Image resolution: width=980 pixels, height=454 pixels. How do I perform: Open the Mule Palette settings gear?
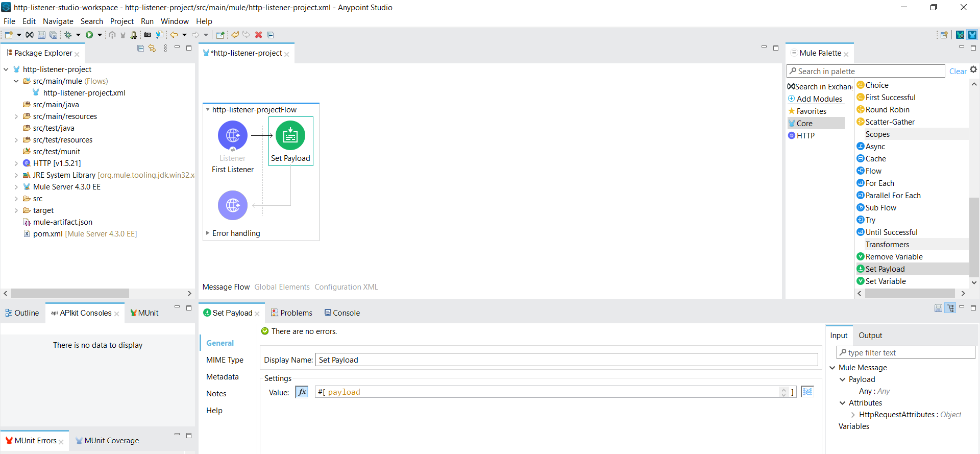(x=973, y=70)
